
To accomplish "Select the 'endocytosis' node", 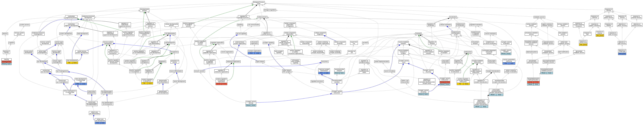I will coord(468,52).
